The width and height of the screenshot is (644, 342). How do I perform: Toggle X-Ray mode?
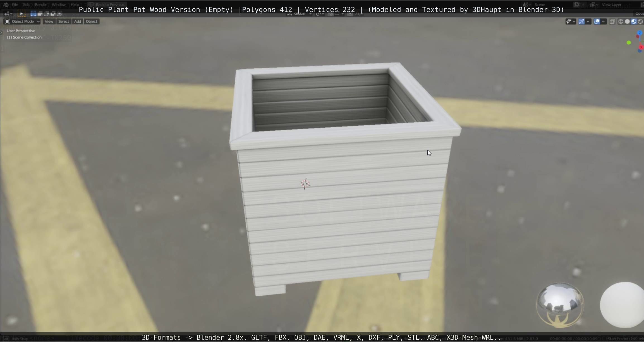(612, 21)
